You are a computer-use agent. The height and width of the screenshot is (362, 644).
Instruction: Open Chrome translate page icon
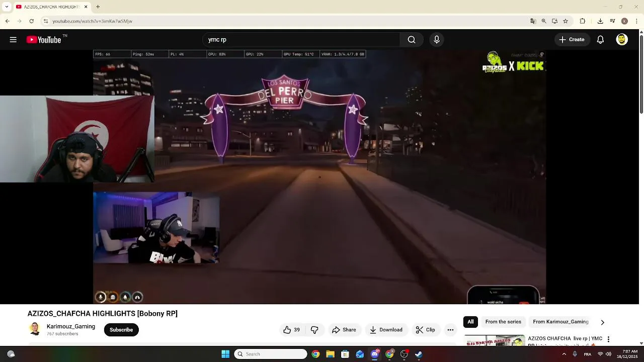coord(533,21)
